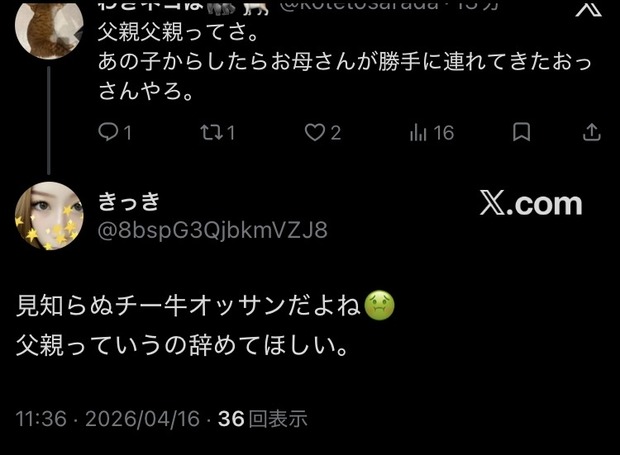Open きっき's profile avatar with stars
Screen dimensions: 620x455
coord(49,216)
